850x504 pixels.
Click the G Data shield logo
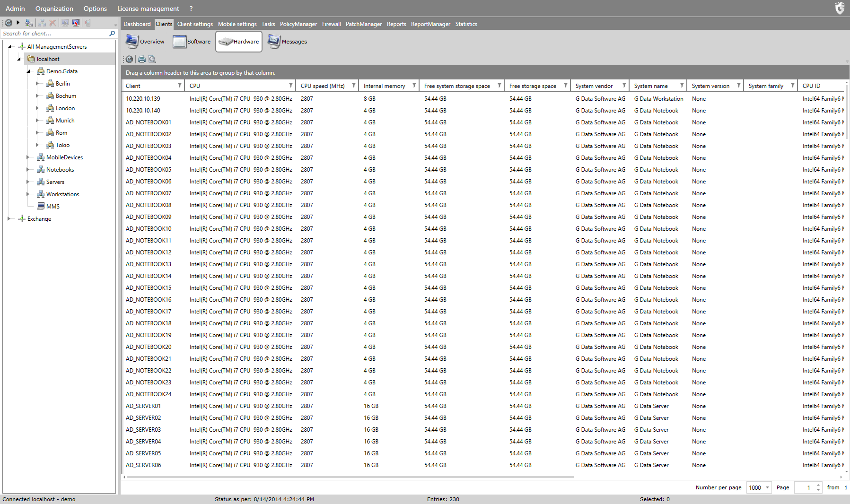coord(840,8)
